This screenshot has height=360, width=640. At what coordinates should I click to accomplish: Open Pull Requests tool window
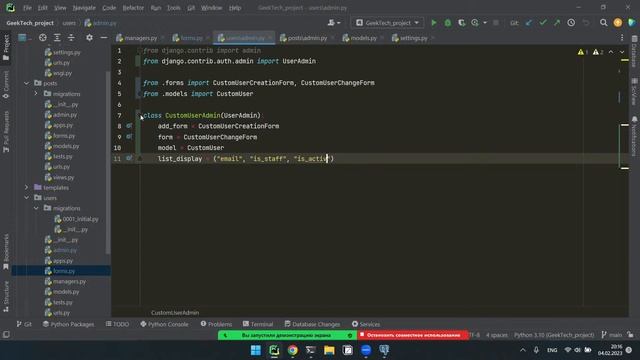coord(6,132)
